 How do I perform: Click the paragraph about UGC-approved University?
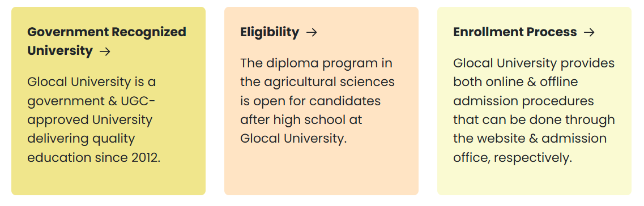94,120
